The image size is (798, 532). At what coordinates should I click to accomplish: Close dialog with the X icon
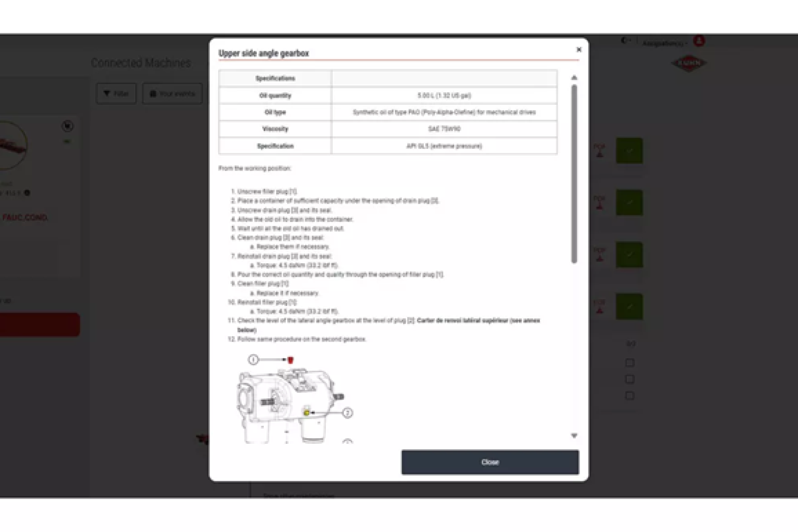(x=579, y=49)
